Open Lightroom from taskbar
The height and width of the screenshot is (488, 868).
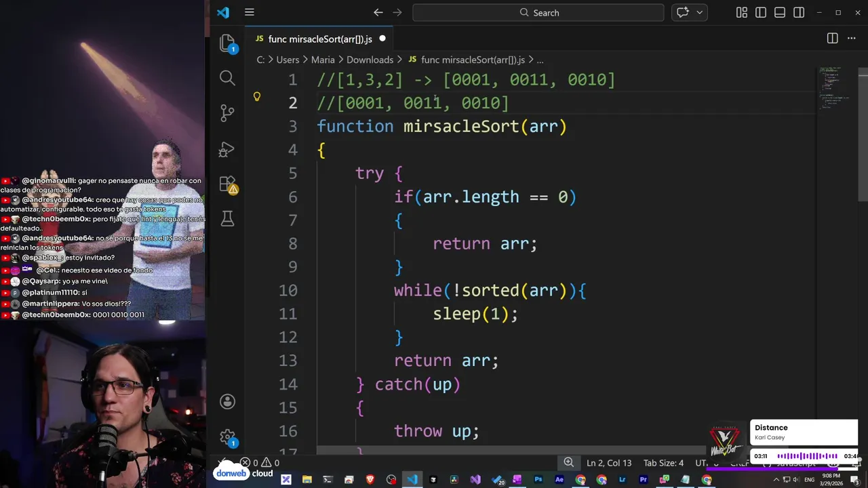(x=623, y=480)
